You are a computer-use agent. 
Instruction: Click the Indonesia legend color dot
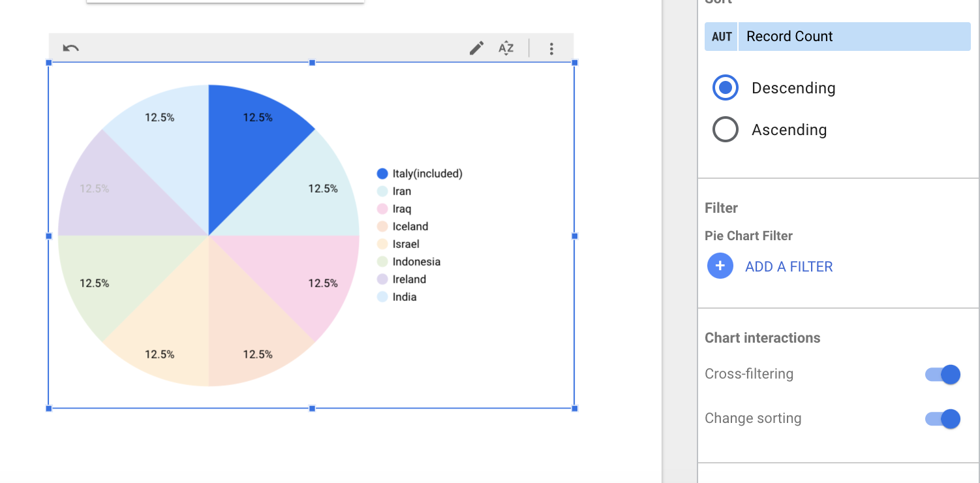click(x=382, y=262)
